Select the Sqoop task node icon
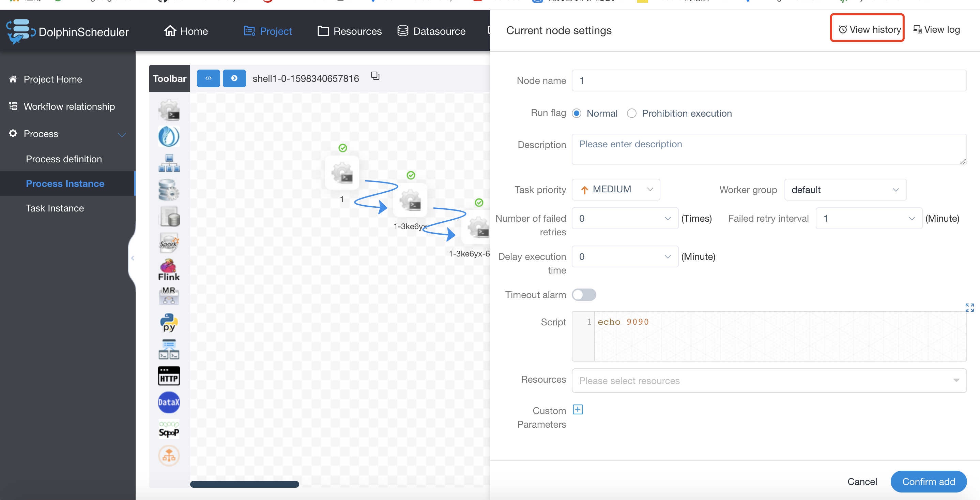The image size is (980, 500). (x=169, y=429)
